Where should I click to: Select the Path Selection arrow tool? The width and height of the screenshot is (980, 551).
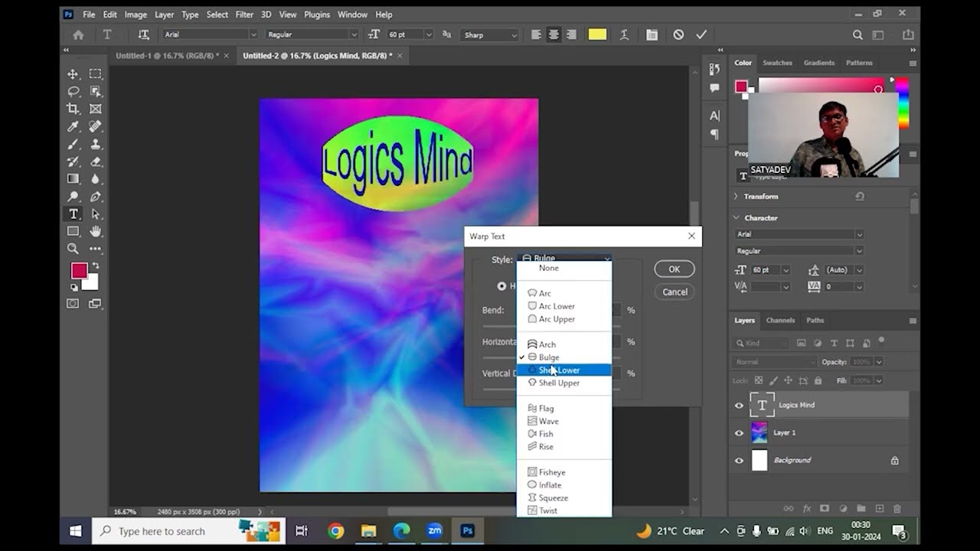tap(96, 214)
